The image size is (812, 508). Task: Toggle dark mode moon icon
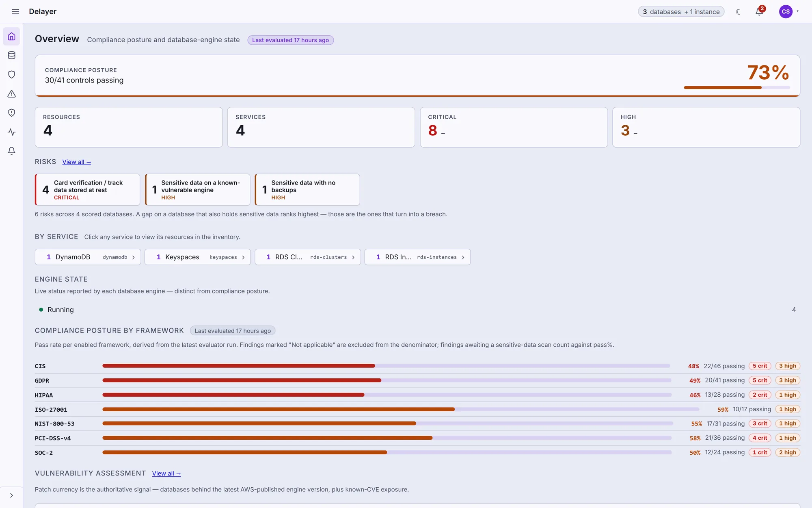[x=738, y=12]
